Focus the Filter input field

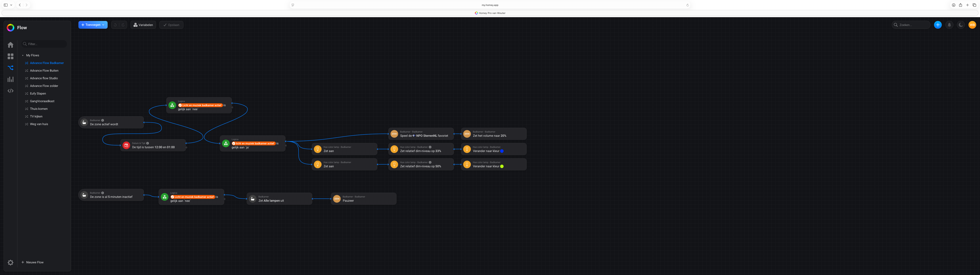click(x=46, y=44)
